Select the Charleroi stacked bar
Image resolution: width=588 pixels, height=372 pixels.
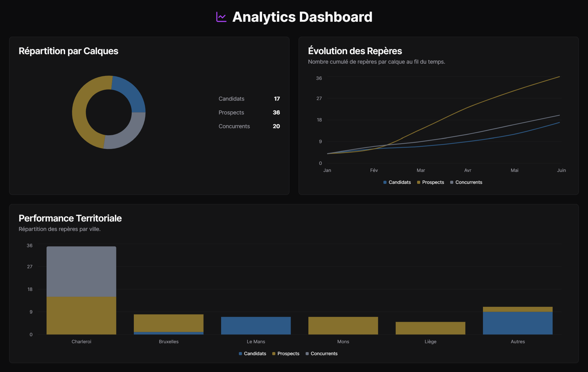(81, 291)
